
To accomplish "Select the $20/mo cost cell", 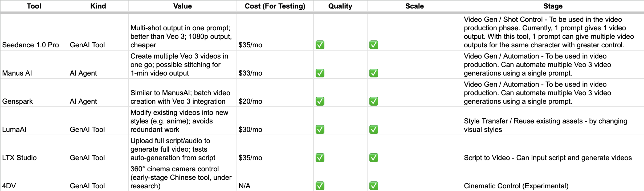I will [x=250, y=101].
